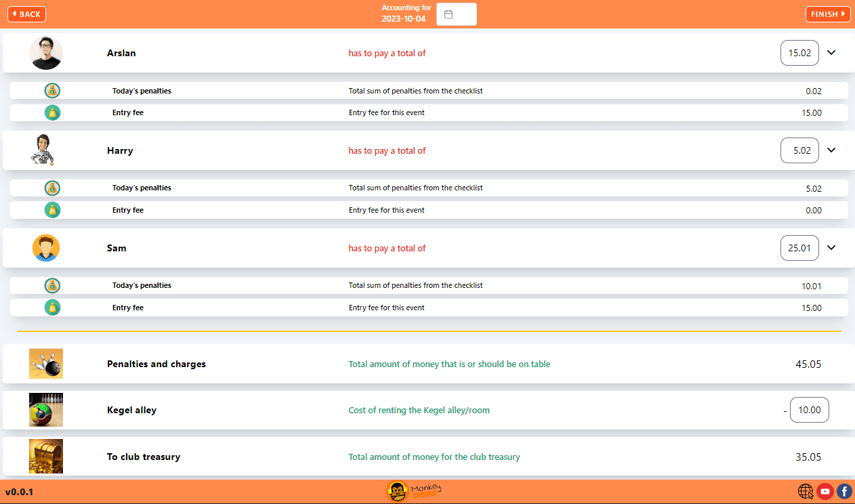Open the calendar date picker
Viewport: 855px width, 504px height.
pos(456,14)
